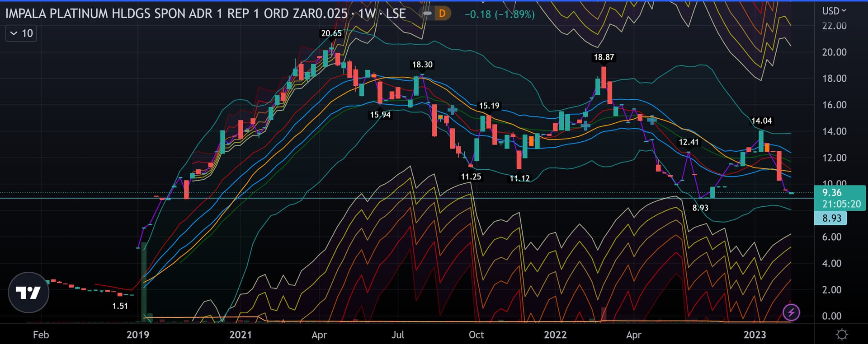Click the TradingView logo

tap(28, 293)
